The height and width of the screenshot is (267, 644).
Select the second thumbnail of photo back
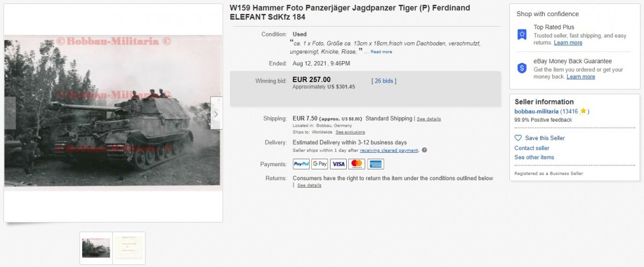[x=129, y=248]
